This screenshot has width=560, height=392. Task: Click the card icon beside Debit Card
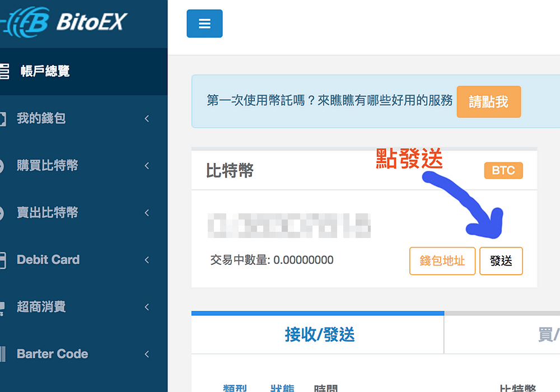tap(3, 260)
